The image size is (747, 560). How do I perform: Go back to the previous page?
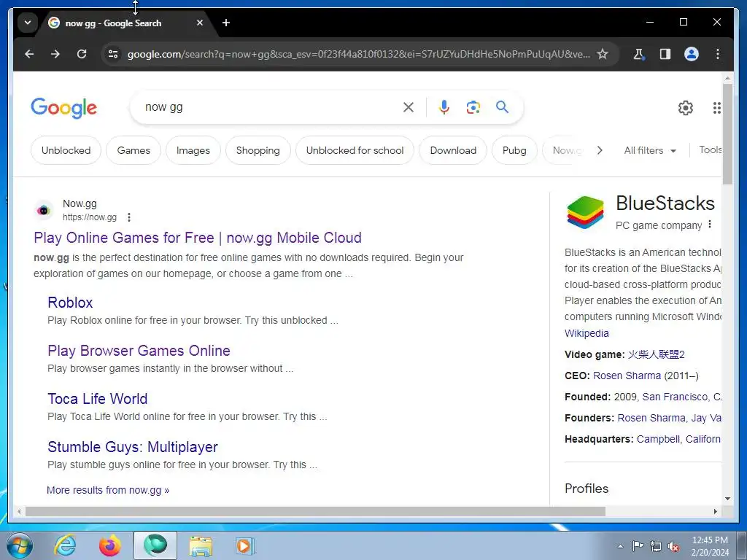(29, 54)
